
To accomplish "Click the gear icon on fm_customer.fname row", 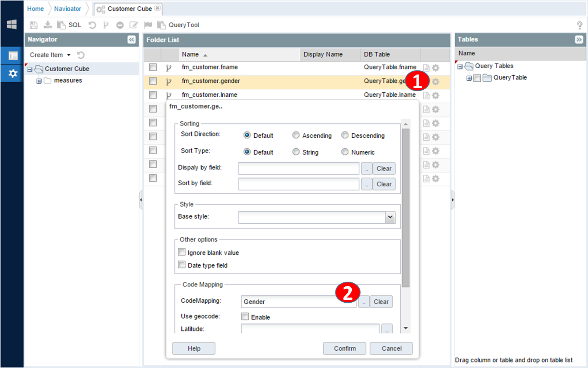I will click(x=436, y=68).
